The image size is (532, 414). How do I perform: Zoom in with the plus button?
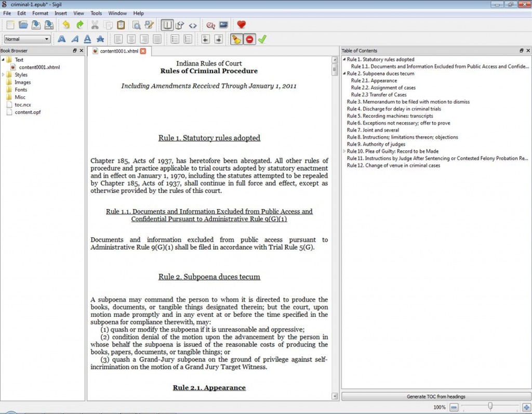coord(526,407)
